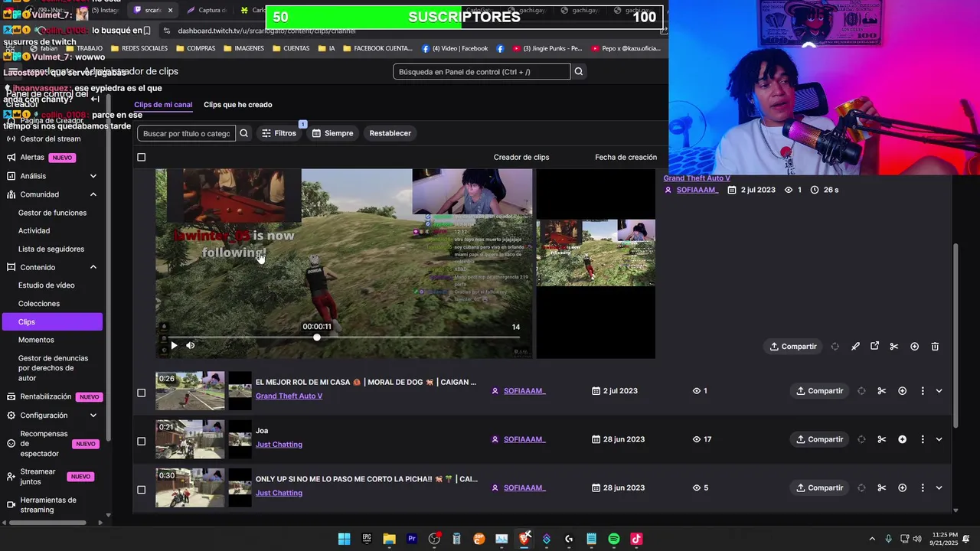The image size is (980, 551).
Task: Tick checkbox for ONLY UP clip
Action: point(141,490)
